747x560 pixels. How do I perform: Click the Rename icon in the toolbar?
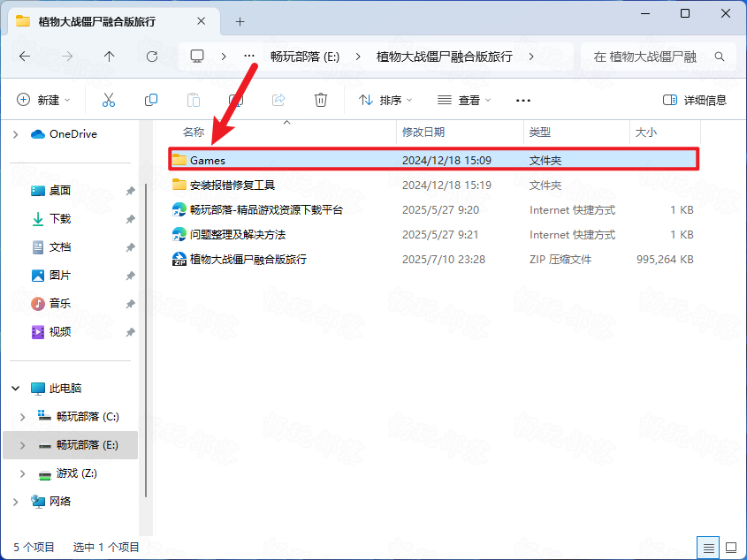point(236,100)
